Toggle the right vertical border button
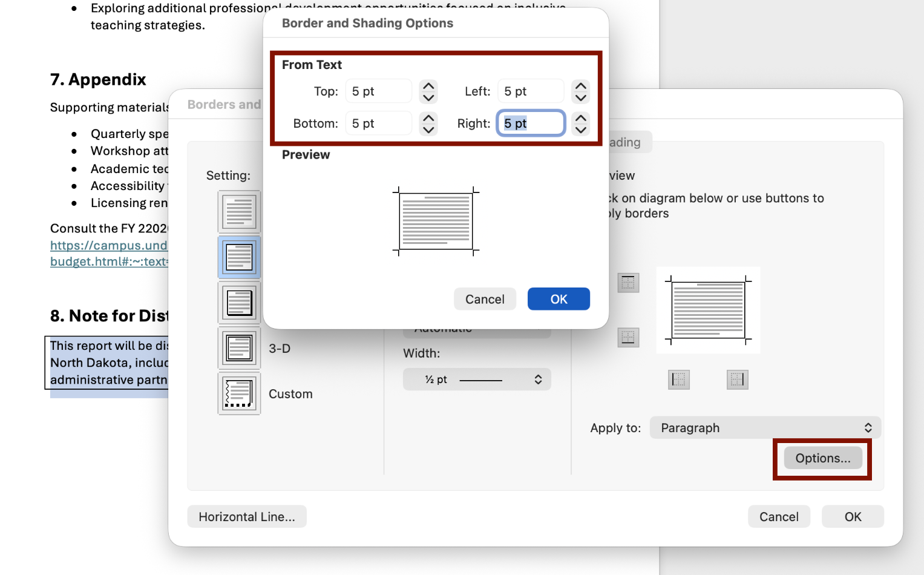Screen dimensions: 924x575 point(737,379)
